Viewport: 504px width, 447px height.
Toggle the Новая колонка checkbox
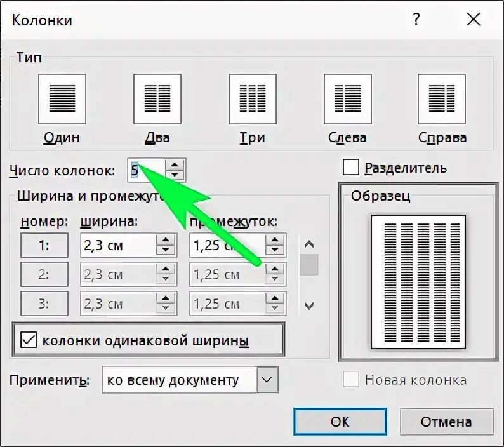[350, 380]
